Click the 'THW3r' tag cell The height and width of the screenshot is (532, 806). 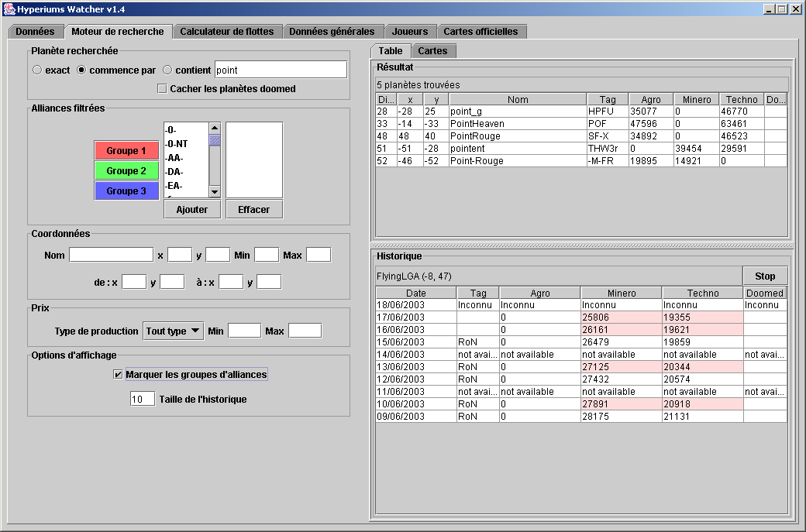click(x=607, y=149)
